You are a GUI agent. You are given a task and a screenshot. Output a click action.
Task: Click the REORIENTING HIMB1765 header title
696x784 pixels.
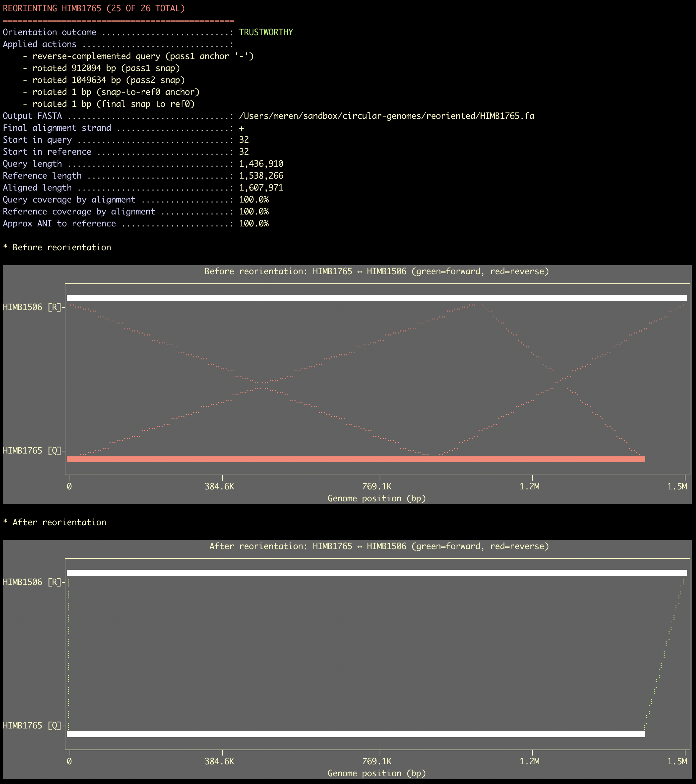point(94,8)
